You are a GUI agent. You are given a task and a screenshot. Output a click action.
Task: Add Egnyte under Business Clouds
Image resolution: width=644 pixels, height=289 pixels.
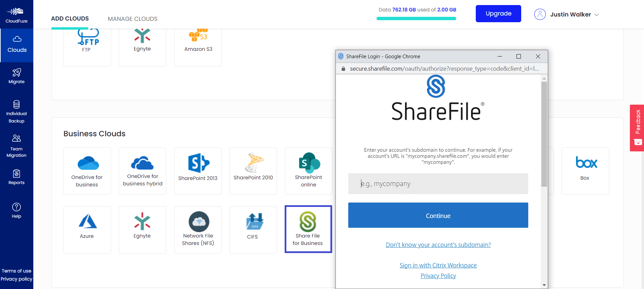coord(142,230)
